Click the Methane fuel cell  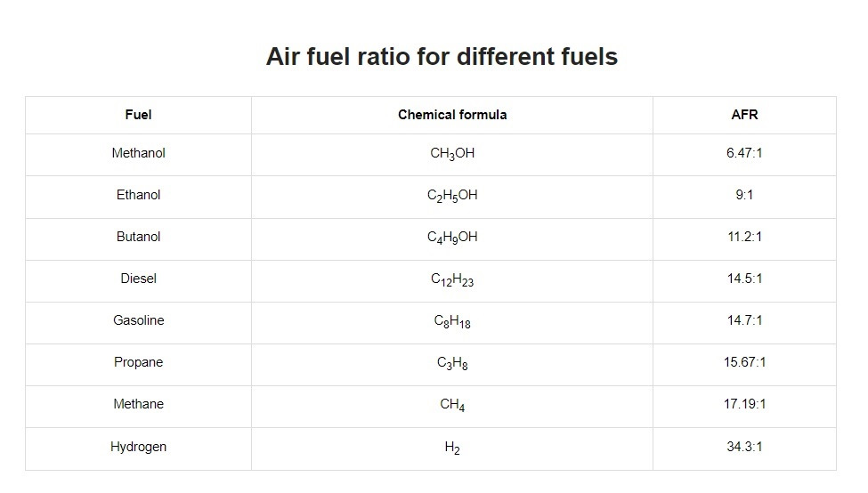[x=138, y=404]
